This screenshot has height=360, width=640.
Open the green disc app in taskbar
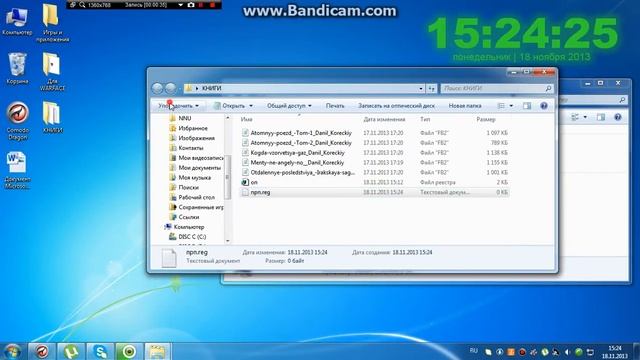tap(129, 351)
